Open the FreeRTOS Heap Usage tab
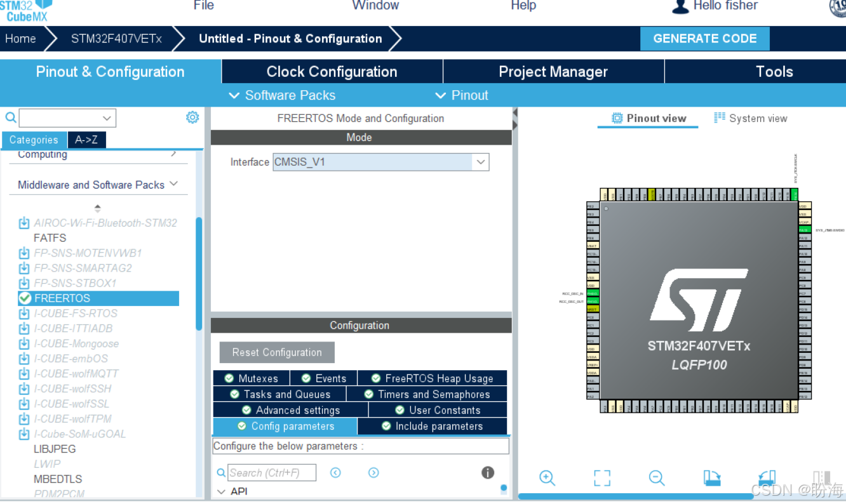This screenshot has width=846, height=504. 433,378
